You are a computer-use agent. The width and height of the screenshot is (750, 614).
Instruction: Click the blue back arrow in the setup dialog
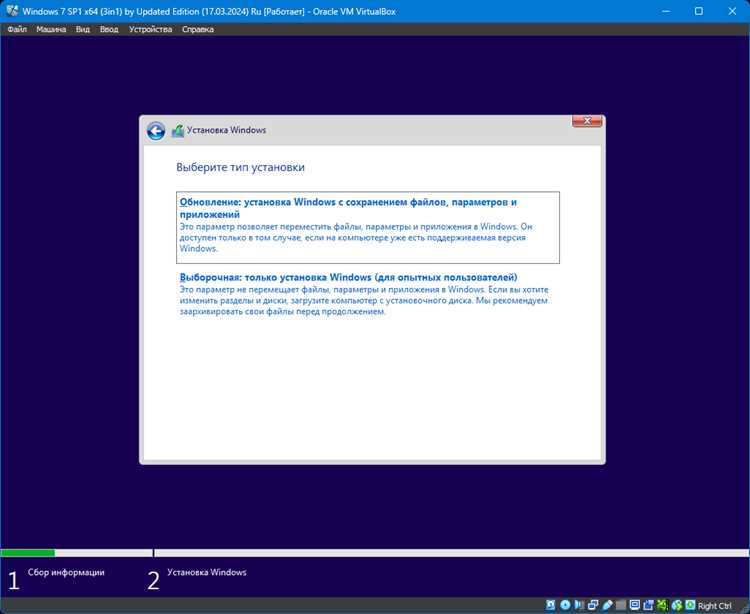pyautogui.click(x=156, y=131)
